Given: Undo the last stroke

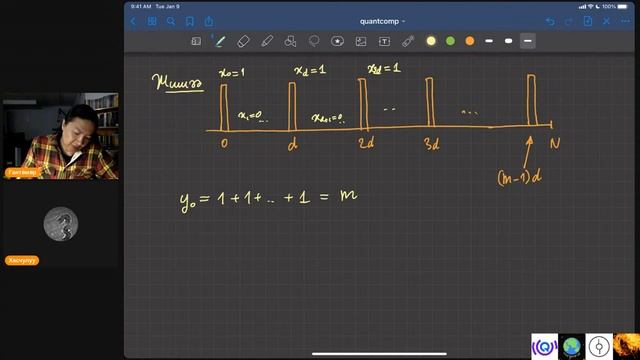Looking at the screenshot, I should click(550, 21).
